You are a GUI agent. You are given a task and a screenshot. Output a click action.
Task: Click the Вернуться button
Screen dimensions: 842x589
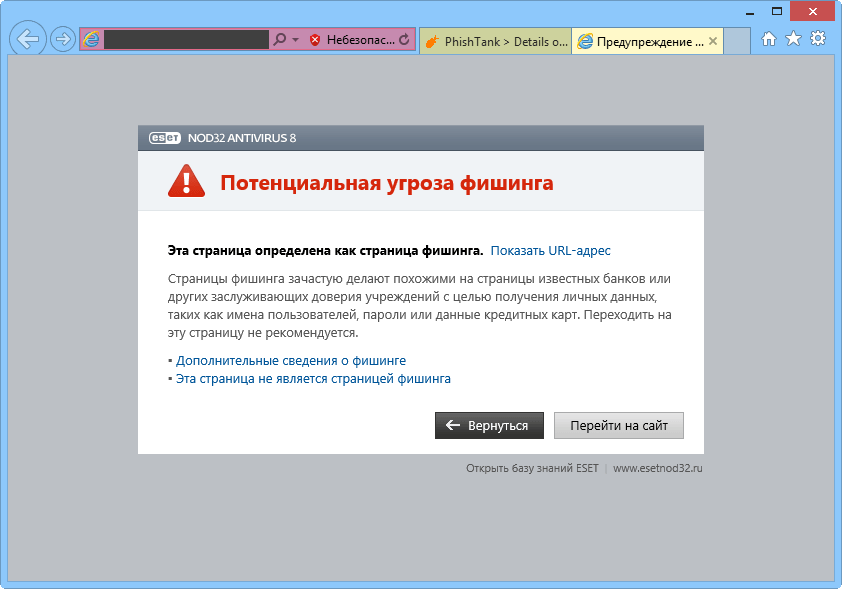click(x=487, y=425)
